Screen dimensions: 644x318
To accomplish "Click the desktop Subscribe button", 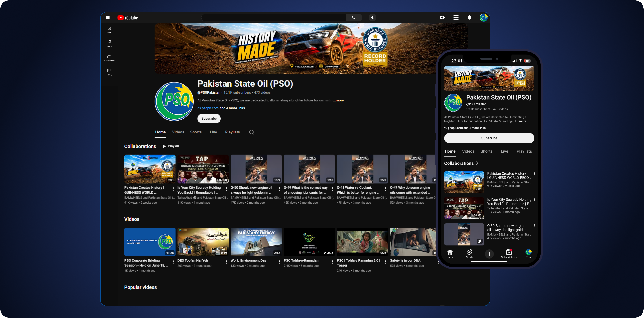I will (209, 119).
